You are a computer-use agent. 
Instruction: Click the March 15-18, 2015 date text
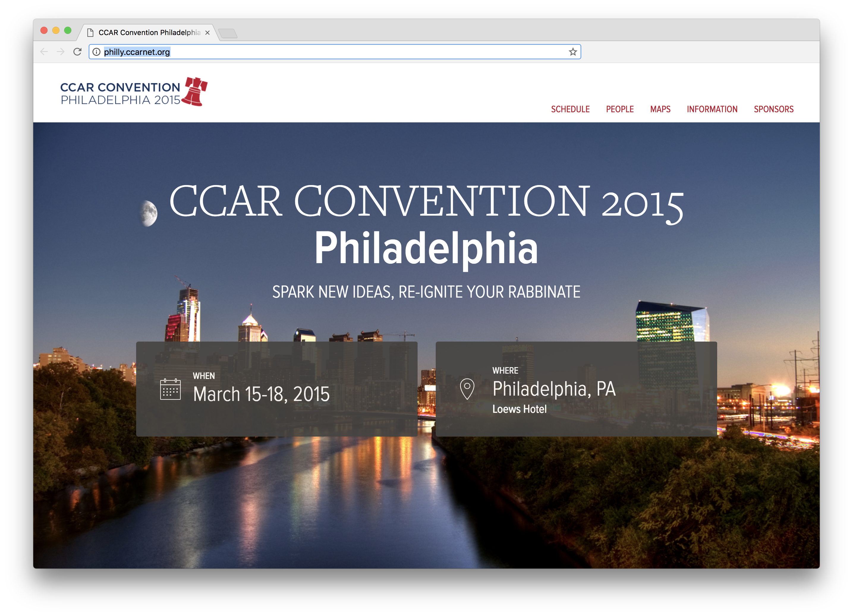pyautogui.click(x=261, y=394)
